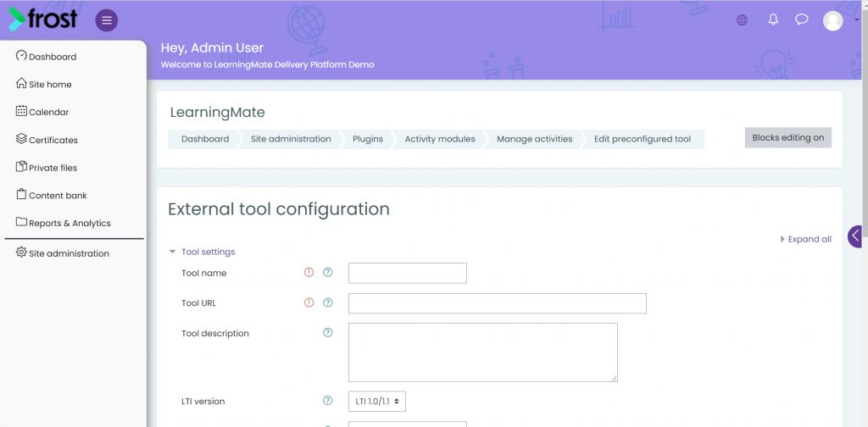The width and height of the screenshot is (868, 427).
Task: Toggle the hamburger navigation menu button
Action: click(106, 20)
